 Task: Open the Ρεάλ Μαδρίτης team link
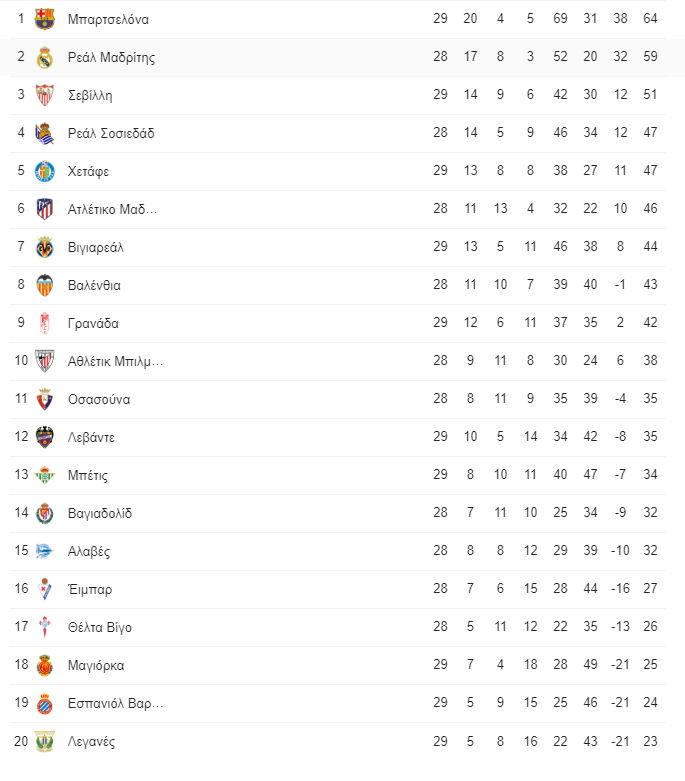pos(111,57)
